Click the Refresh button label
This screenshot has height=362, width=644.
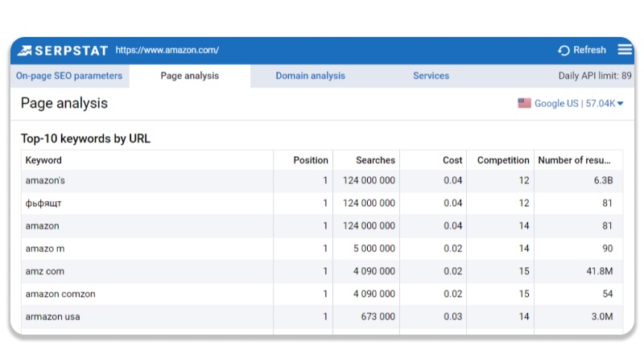coord(589,50)
